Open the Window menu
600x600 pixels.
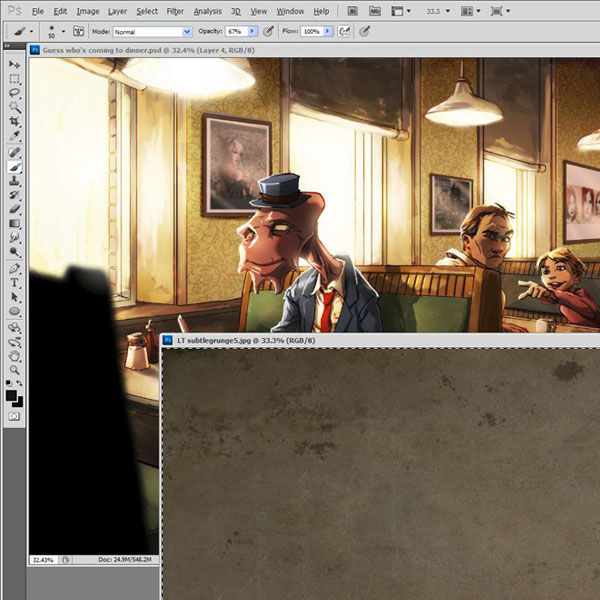tap(290, 11)
